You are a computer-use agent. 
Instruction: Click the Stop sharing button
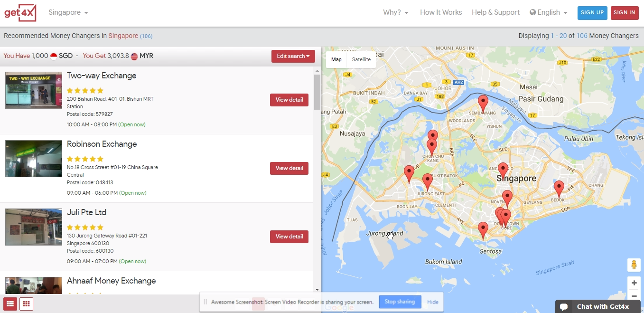pos(400,302)
